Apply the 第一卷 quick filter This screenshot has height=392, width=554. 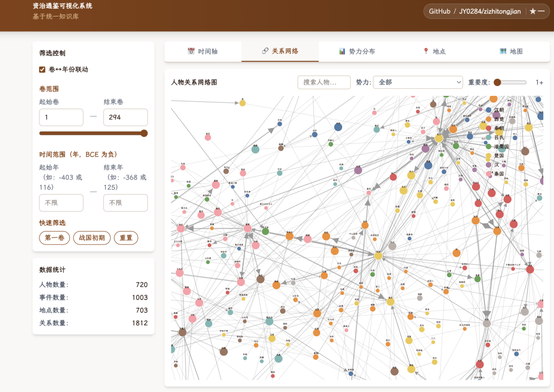point(54,238)
